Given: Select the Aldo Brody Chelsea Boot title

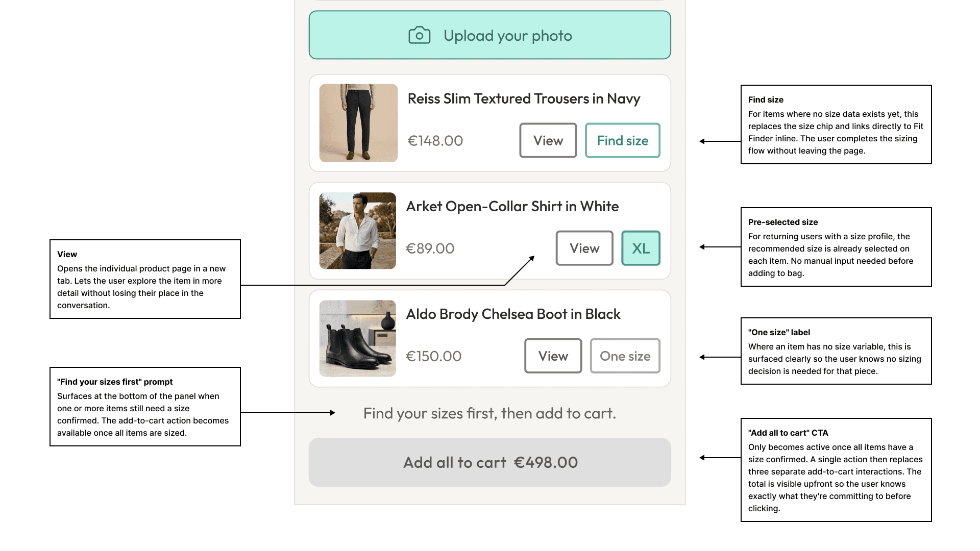Looking at the screenshot, I should pos(513,314).
